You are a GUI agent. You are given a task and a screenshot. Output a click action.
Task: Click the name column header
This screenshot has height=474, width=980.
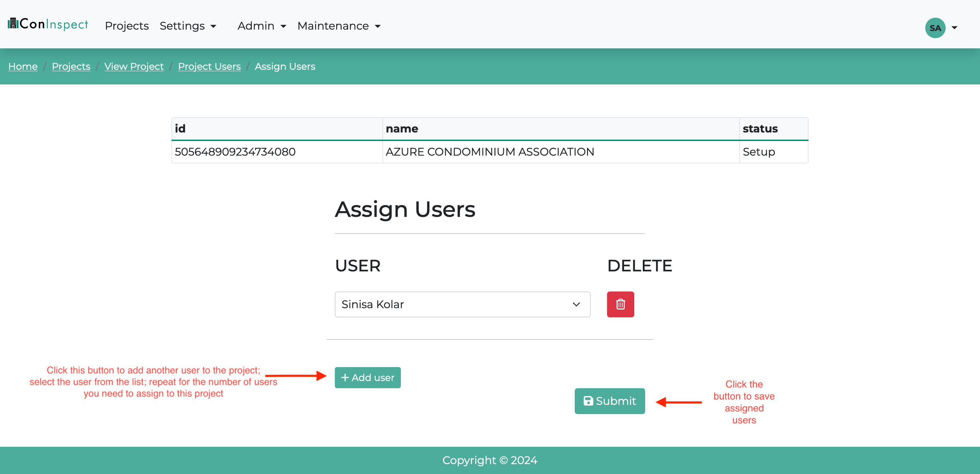tap(561, 129)
